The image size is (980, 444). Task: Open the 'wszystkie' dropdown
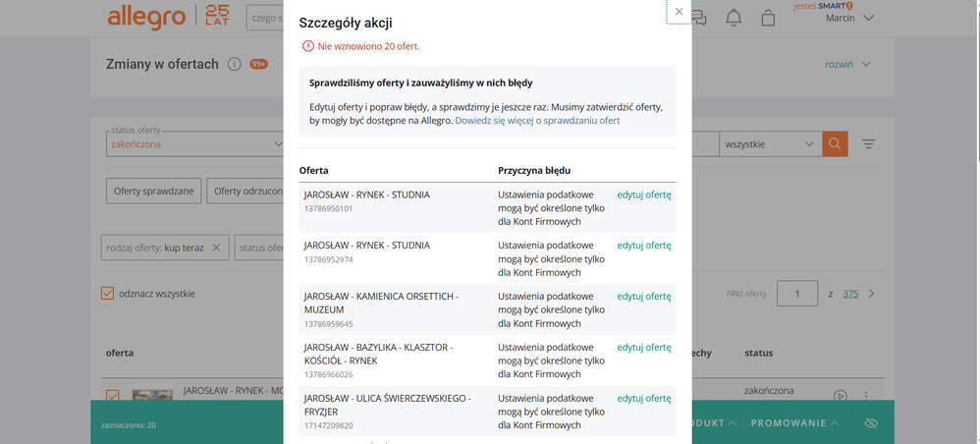(x=770, y=144)
